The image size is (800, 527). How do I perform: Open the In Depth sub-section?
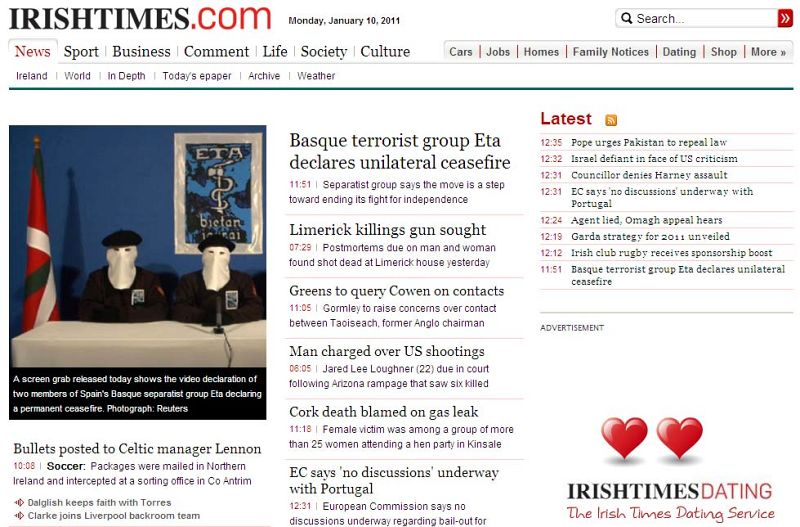click(127, 76)
